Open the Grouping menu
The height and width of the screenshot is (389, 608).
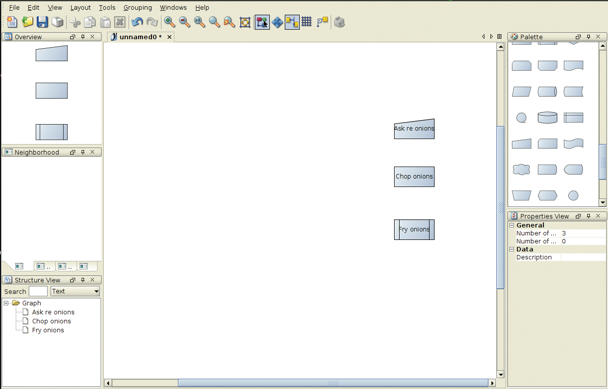click(138, 7)
